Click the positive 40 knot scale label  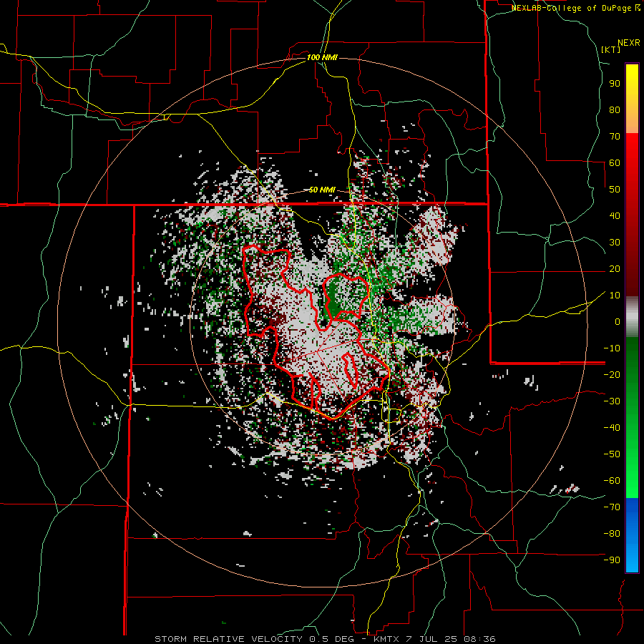615,216
